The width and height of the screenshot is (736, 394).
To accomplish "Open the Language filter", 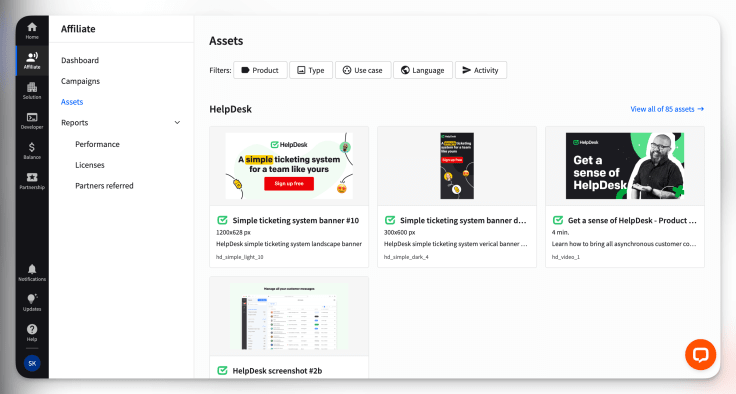I will [x=423, y=70].
